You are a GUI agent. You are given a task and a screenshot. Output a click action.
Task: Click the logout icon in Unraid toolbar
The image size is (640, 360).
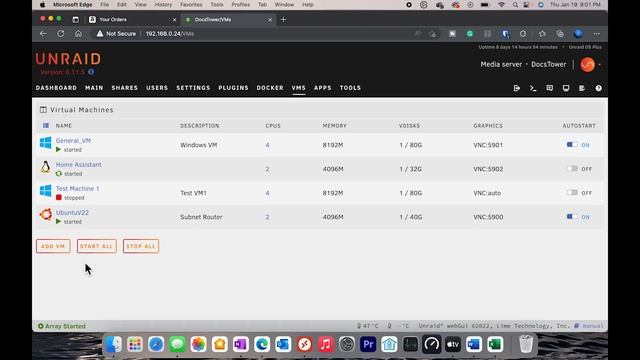click(x=517, y=88)
